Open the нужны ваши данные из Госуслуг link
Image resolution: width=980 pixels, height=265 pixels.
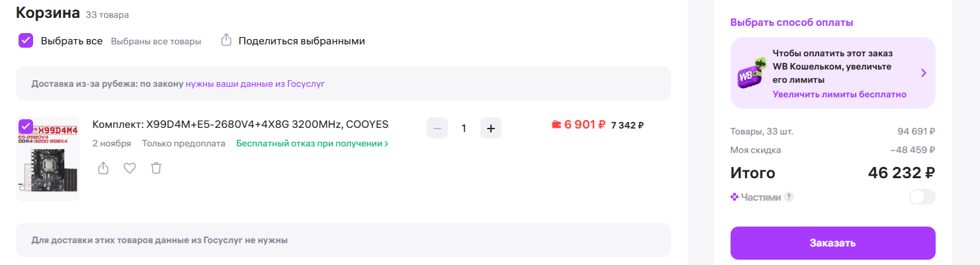coord(255,84)
